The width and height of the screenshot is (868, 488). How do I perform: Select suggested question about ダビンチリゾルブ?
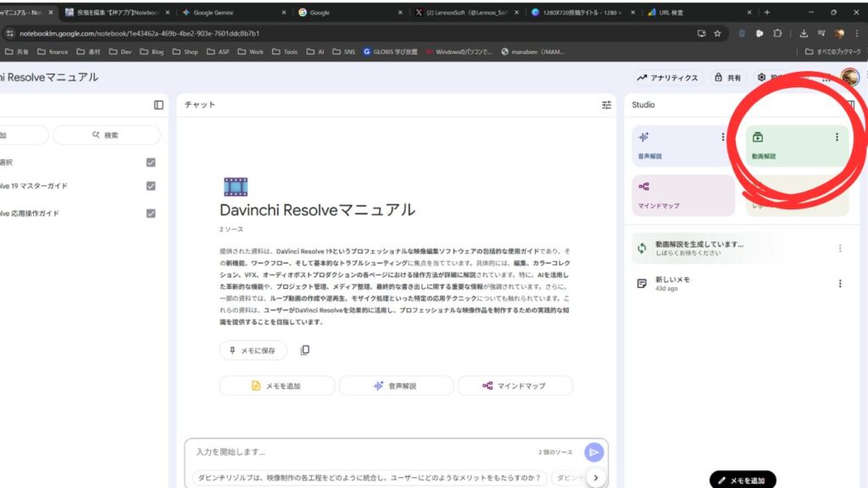(x=370, y=478)
